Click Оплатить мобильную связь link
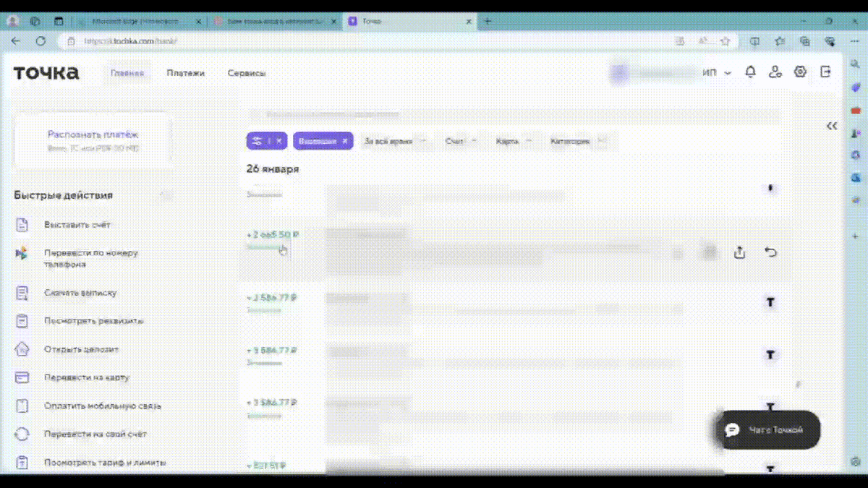The image size is (868, 488). tap(103, 406)
